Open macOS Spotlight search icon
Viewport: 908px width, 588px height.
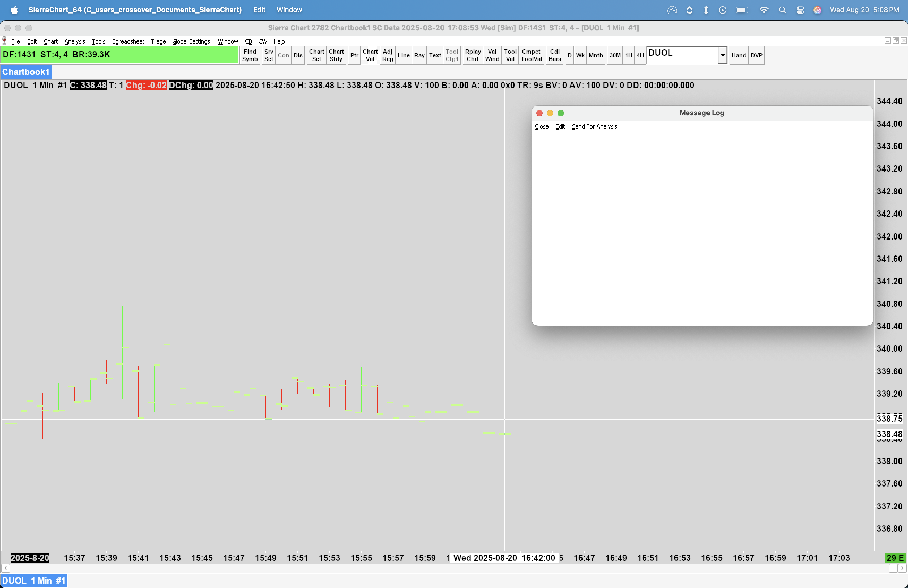tap(782, 10)
